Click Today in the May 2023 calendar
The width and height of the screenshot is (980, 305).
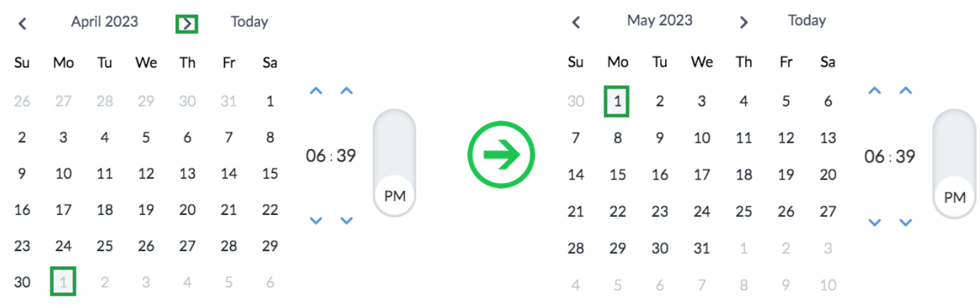[807, 21]
